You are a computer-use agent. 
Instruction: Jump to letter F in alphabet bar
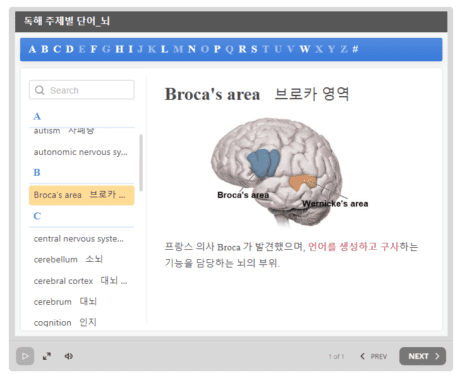[x=94, y=49]
